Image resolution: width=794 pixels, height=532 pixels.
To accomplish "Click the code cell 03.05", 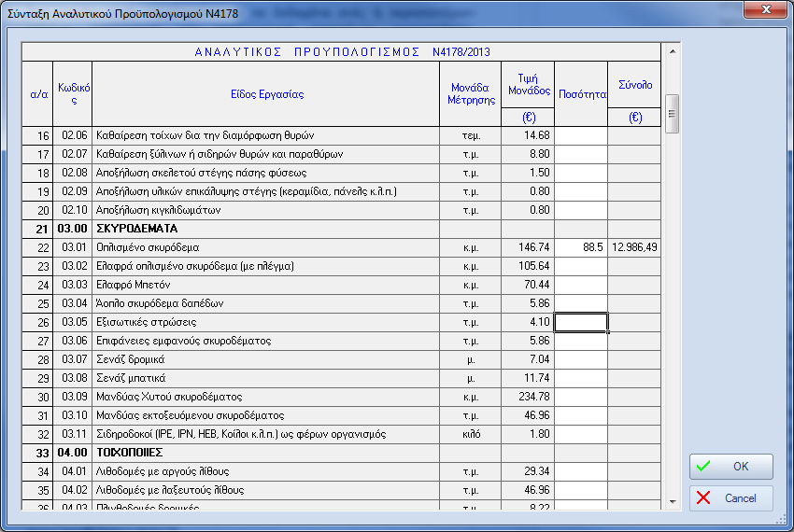I will click(x=73, y=322).
